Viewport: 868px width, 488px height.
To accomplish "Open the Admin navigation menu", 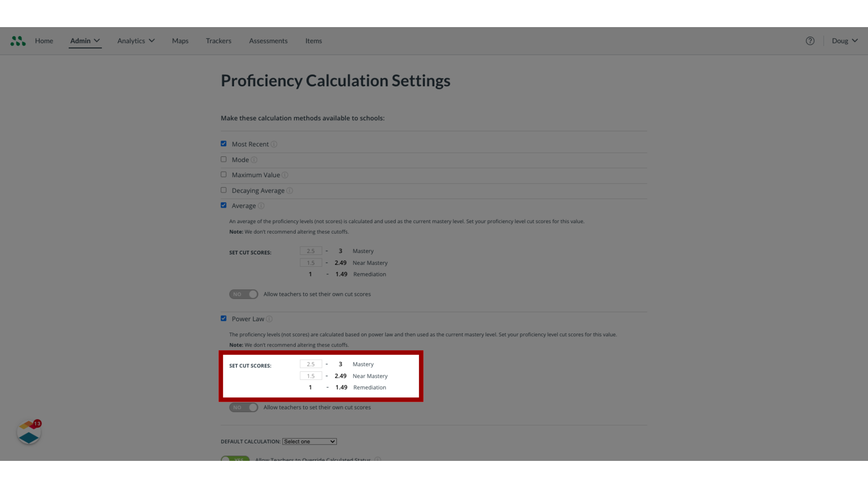I will [85, 41].
